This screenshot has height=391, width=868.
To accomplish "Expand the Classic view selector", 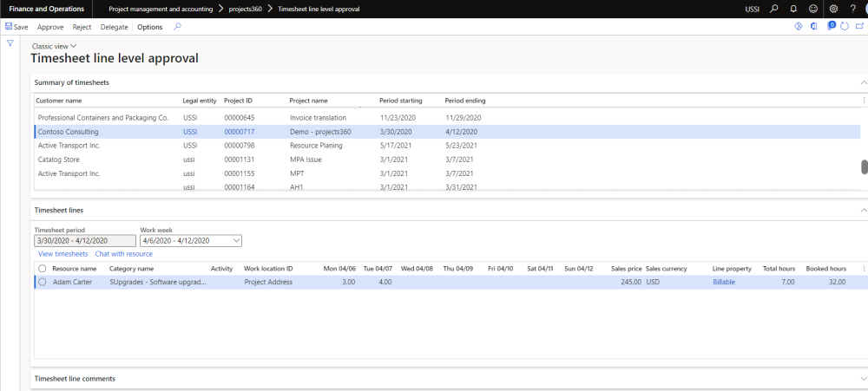I will pyautogui.click(x=54, y=45).
